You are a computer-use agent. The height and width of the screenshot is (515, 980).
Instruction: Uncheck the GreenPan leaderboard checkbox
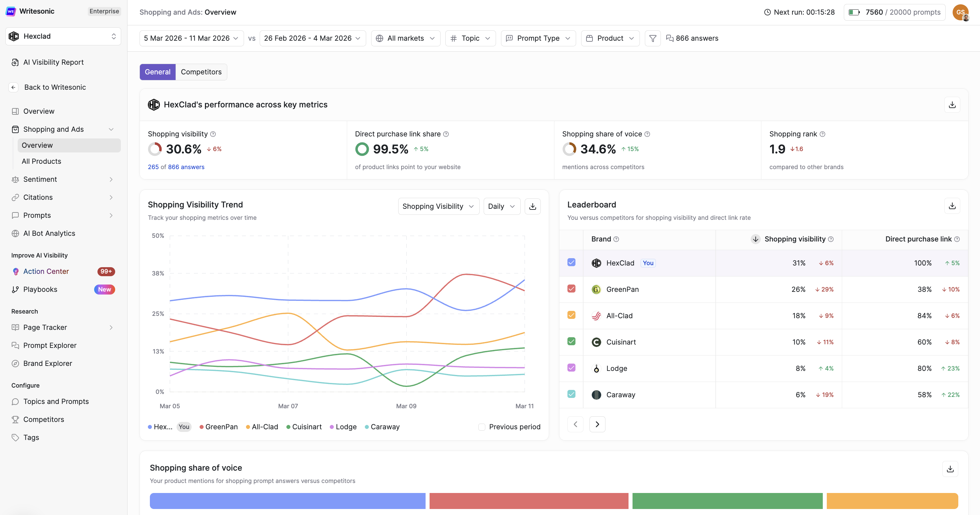tap(571, 289)
